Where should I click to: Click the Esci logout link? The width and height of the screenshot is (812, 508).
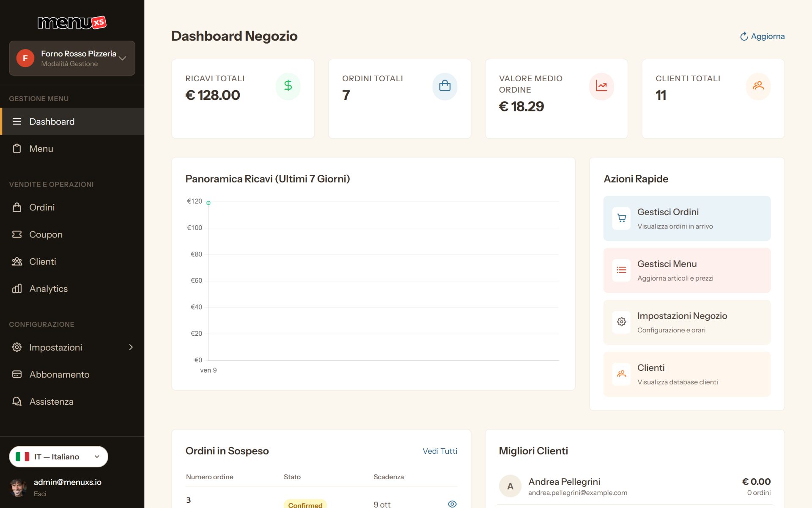(40, 494)
